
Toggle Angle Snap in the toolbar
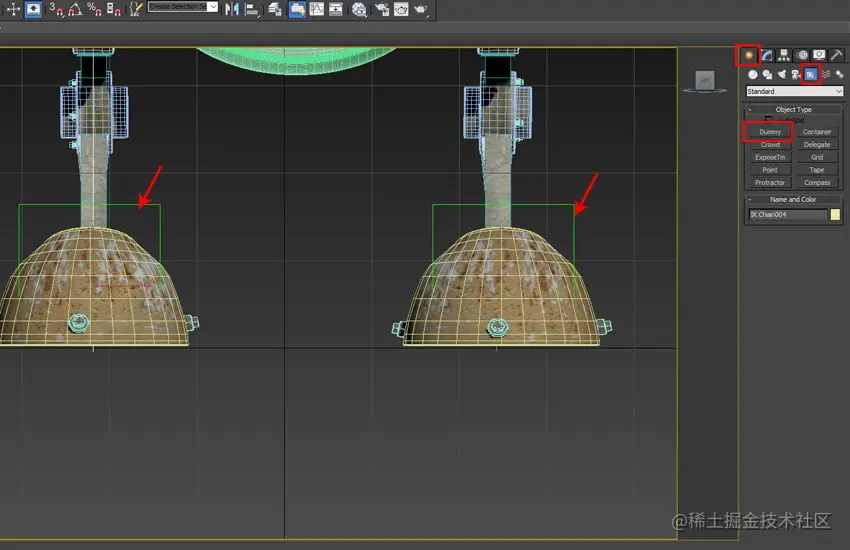(75, 9)
